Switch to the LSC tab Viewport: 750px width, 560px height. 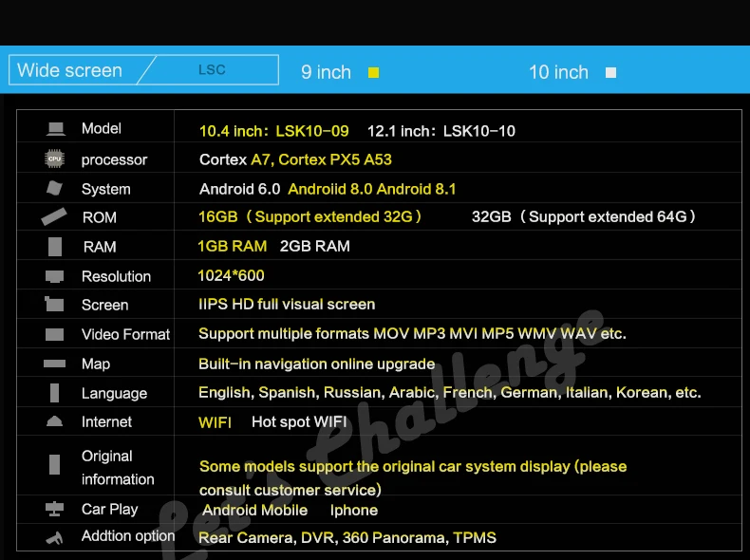coord(212,70)
